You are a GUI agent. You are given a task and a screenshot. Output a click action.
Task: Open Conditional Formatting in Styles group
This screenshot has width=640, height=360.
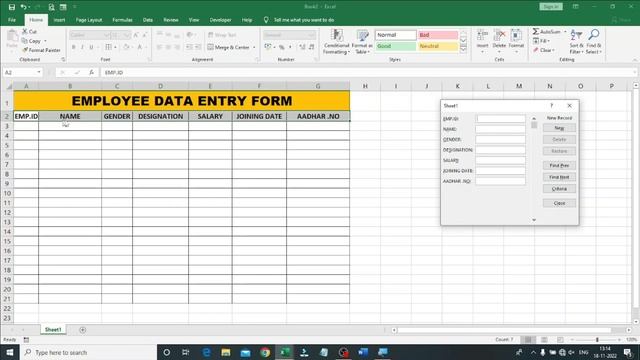pyautogui.click(x=337, y=42)
